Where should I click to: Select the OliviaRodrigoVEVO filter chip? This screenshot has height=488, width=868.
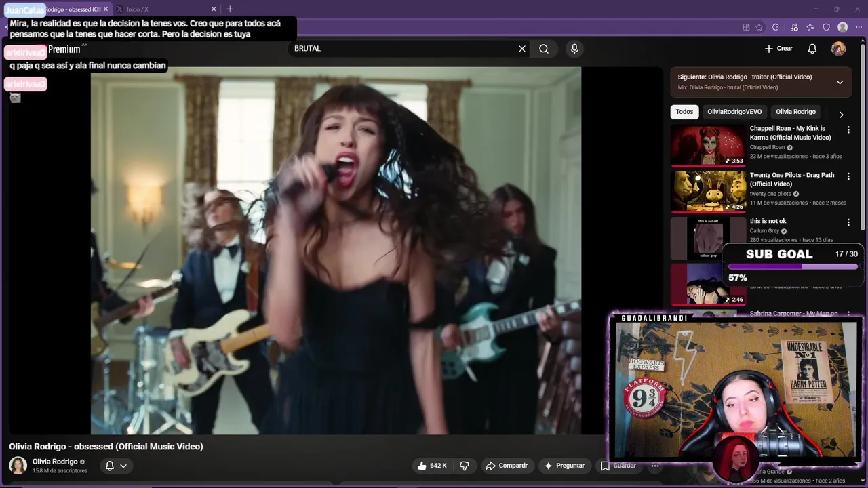(x=734, y=112)
